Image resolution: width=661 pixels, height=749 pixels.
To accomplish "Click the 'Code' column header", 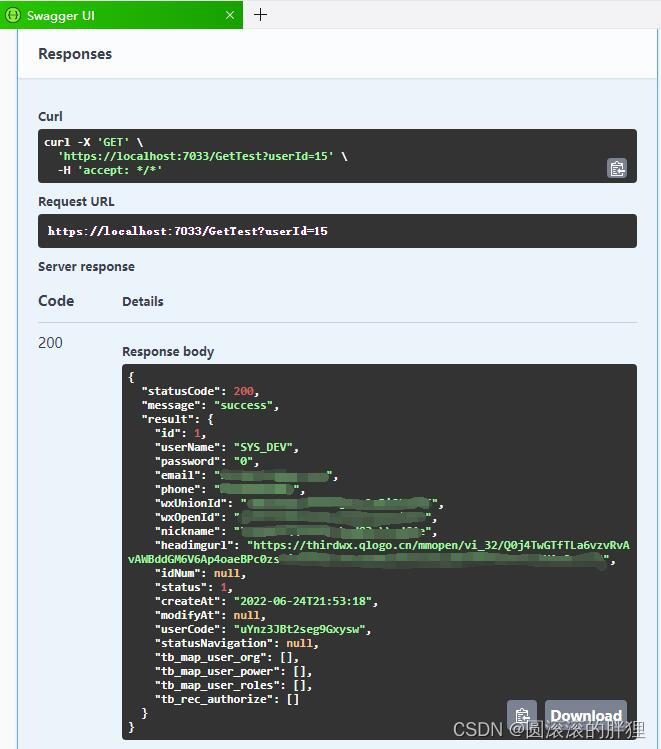I will pos(56,301).
